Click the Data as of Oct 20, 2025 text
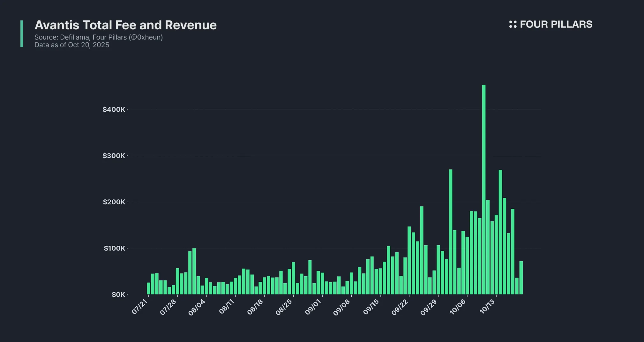 (x=72, y=45)
